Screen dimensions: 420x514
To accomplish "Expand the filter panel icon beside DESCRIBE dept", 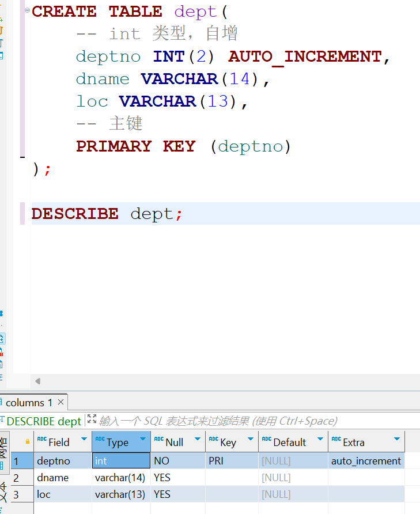I will tap(92, 420).
